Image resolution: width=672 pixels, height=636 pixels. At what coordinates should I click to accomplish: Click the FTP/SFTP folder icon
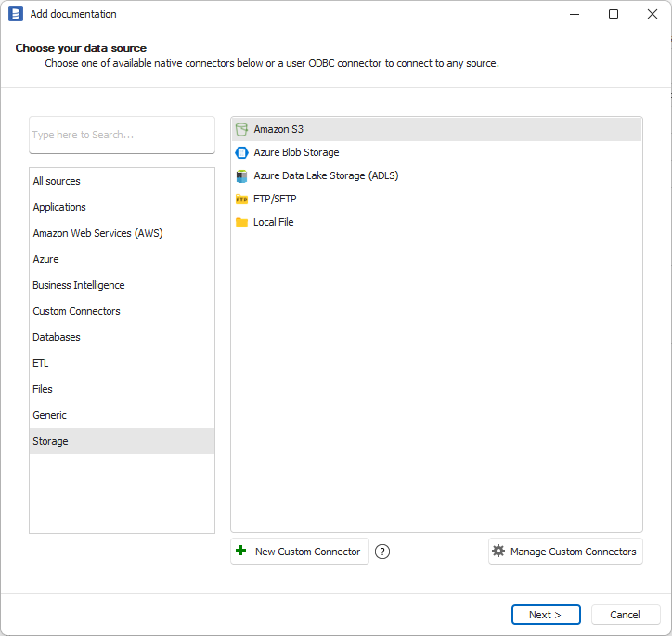pos(241,200)
